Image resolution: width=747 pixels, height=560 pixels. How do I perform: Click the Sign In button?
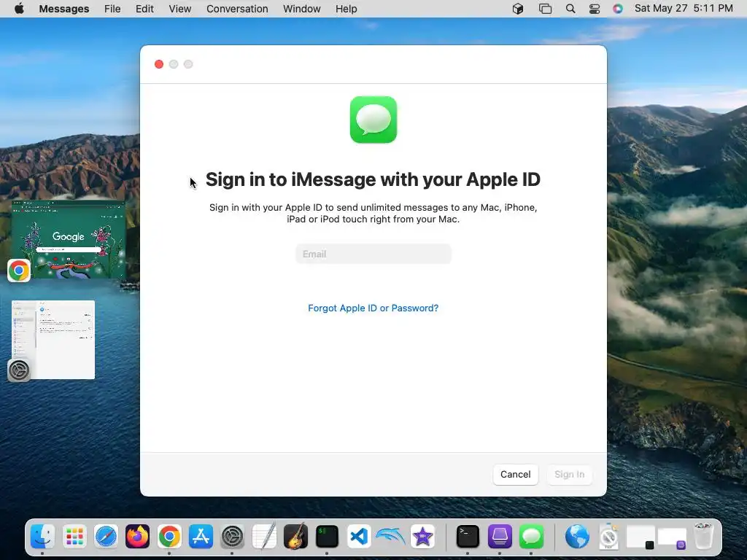point(569,474)
